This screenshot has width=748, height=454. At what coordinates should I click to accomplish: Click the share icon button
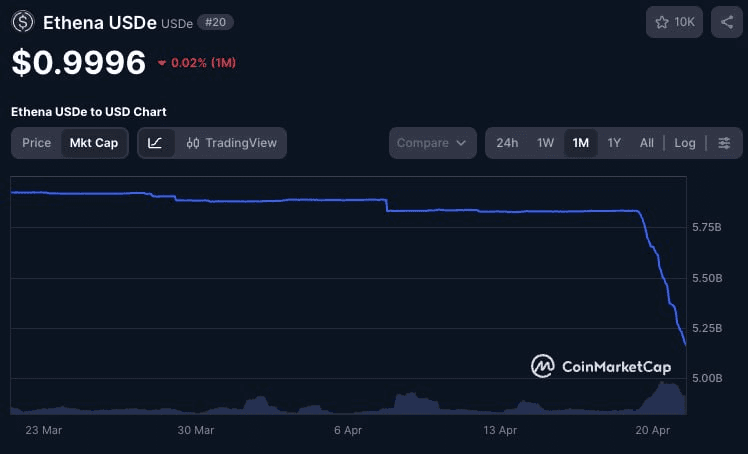point(725,22)
